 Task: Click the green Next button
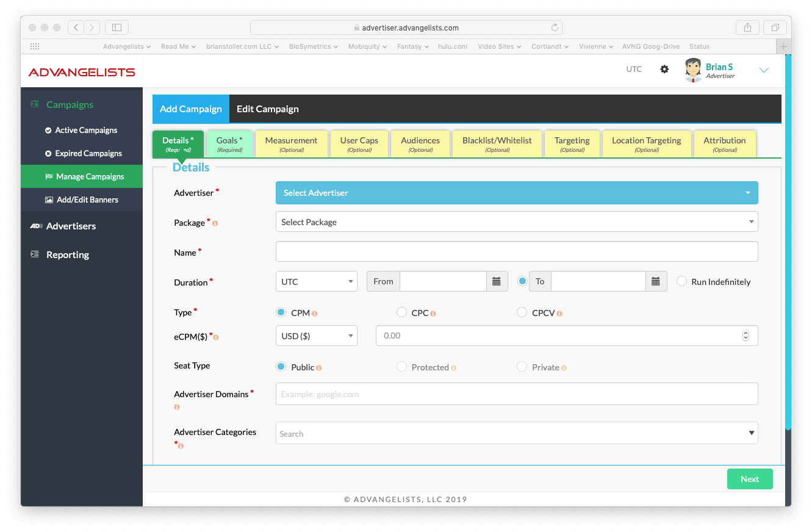[x=749, y=479]
